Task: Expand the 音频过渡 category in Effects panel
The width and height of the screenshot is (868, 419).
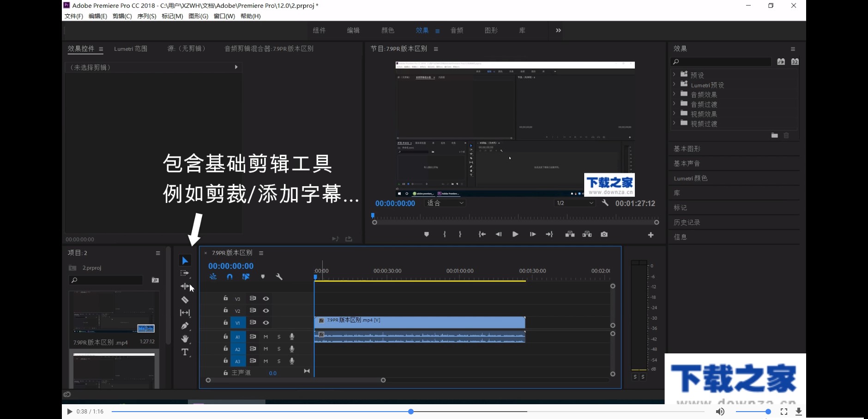Action: (x=675, y=104)
